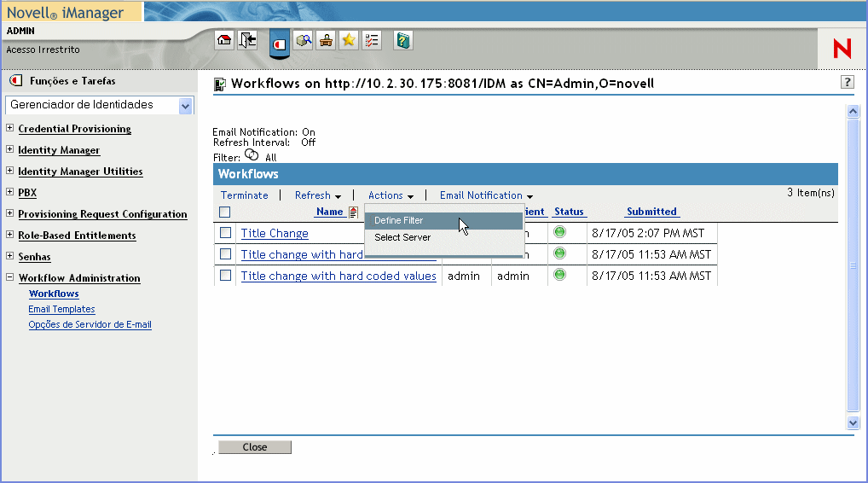This screenshot has height=483, width=868.
Task: Click the Filter icon next to All
Action: (x=252, y=154)
